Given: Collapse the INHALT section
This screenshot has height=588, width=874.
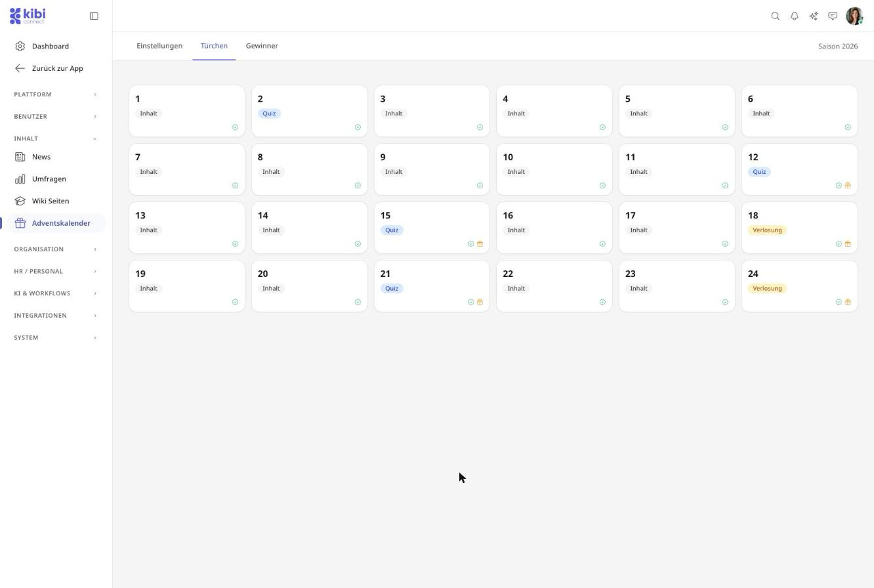Looking at the screenshot, I should (x=56, y=139).
